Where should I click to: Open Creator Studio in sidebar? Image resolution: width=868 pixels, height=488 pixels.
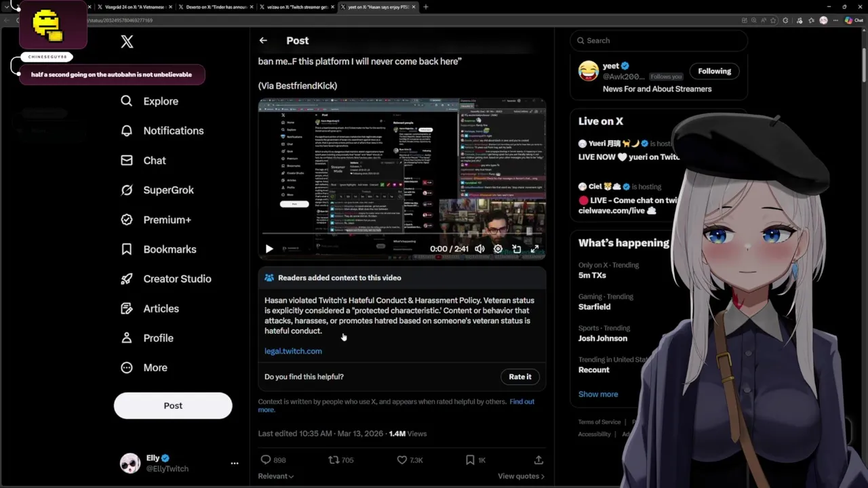(x=165, y=279)
